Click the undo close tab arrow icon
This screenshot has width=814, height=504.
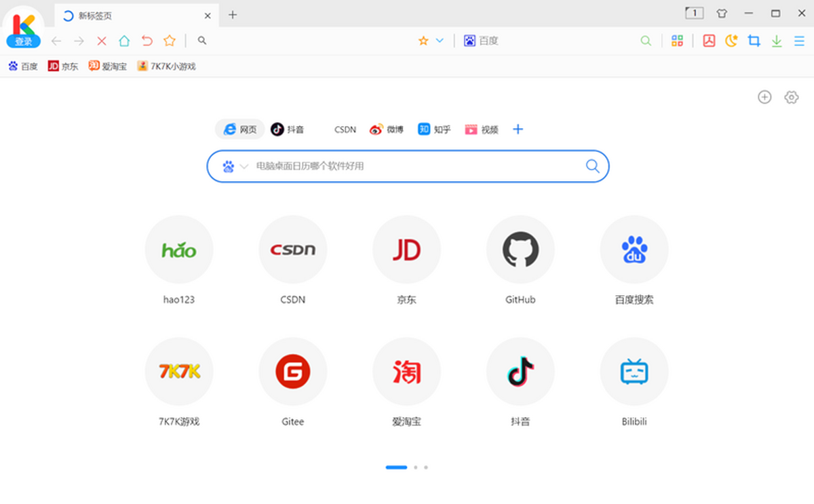point(147,41)
